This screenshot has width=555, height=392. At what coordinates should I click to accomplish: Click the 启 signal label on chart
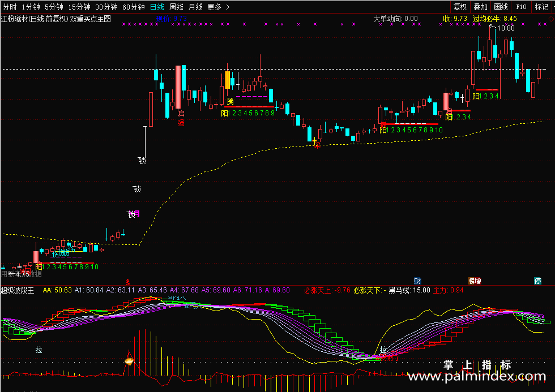click(181, 114)
